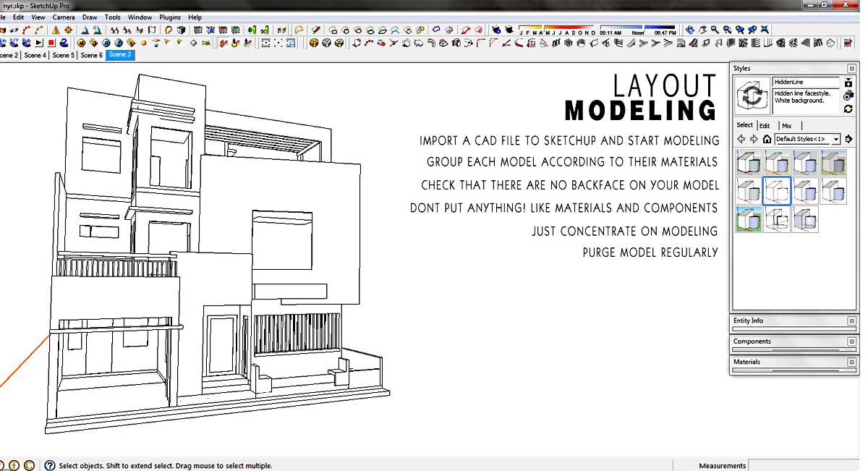This screenshot has height=471, width=868.
Task: Select the Orbit camera tool
Action: pyautogui.click(x=690, y=30)
